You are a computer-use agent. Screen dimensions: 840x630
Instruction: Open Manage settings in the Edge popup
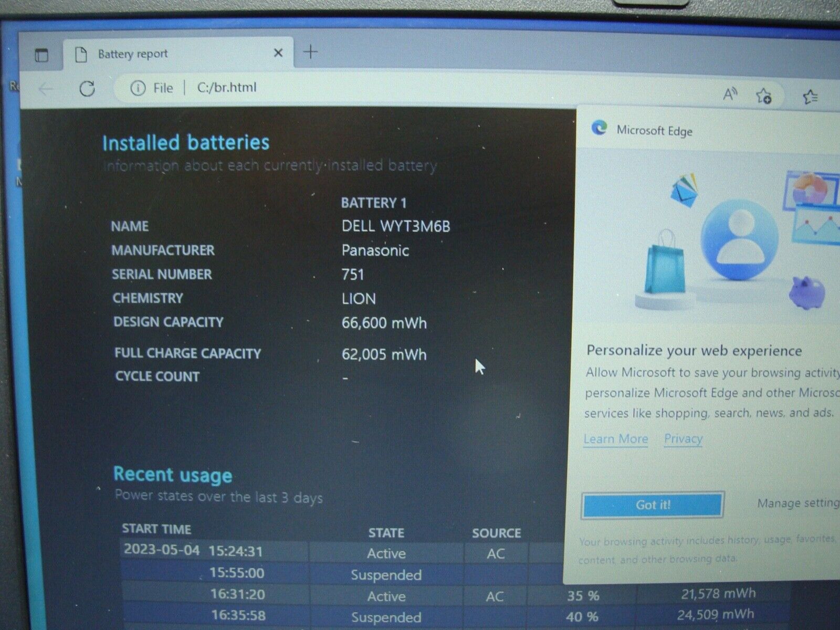coord(799,503)
